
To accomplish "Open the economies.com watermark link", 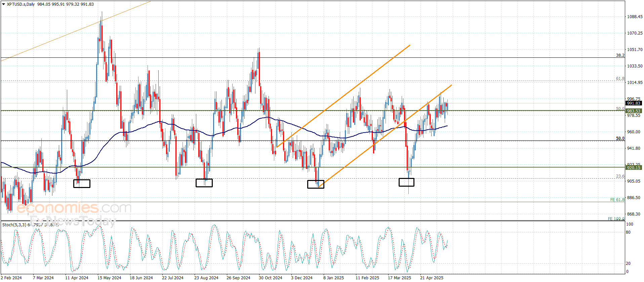I will [x=74, y=208].
